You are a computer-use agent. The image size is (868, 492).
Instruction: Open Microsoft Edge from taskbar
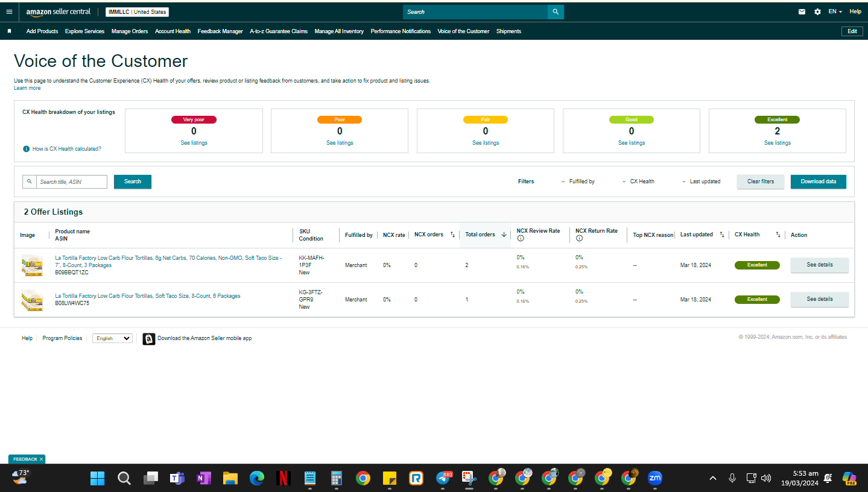click(x=256, y=479)
